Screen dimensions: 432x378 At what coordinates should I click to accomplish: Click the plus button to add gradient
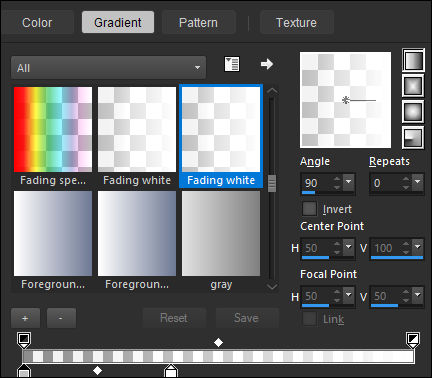tap(25, 318)
